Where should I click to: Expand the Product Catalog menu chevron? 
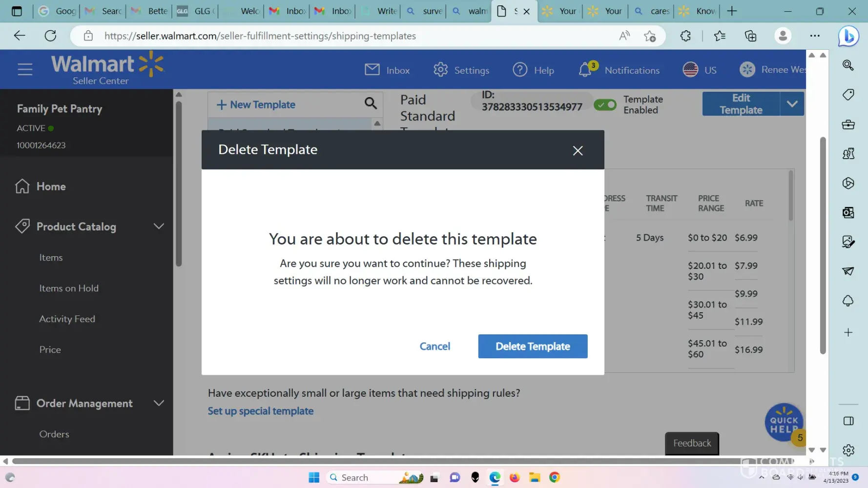click(159, 226)
